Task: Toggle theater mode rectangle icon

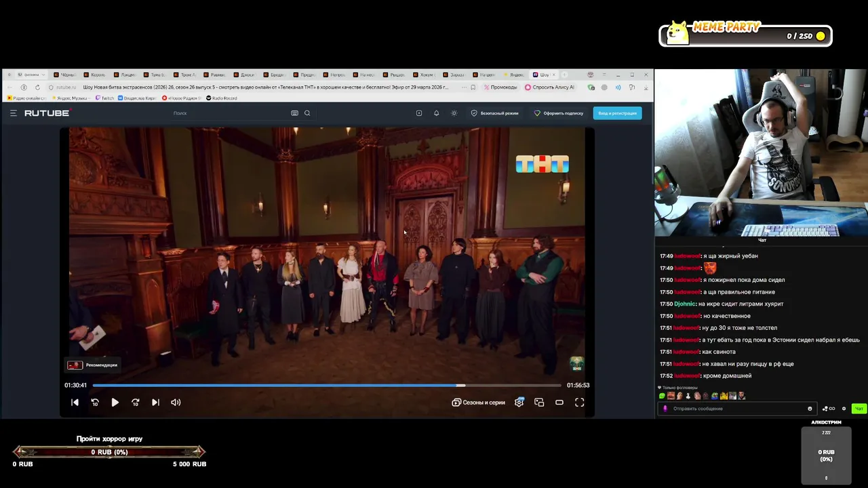Action: point(559,403)
